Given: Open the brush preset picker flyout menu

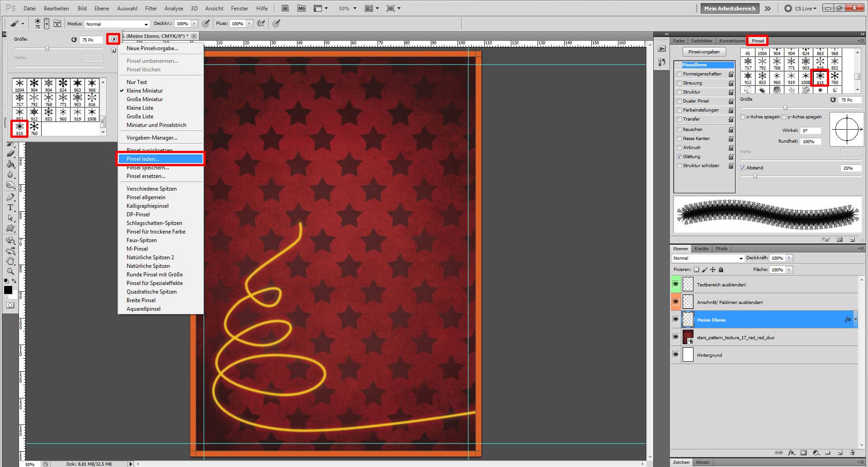Looking at the screenshot, I should (x=113, y=39).
